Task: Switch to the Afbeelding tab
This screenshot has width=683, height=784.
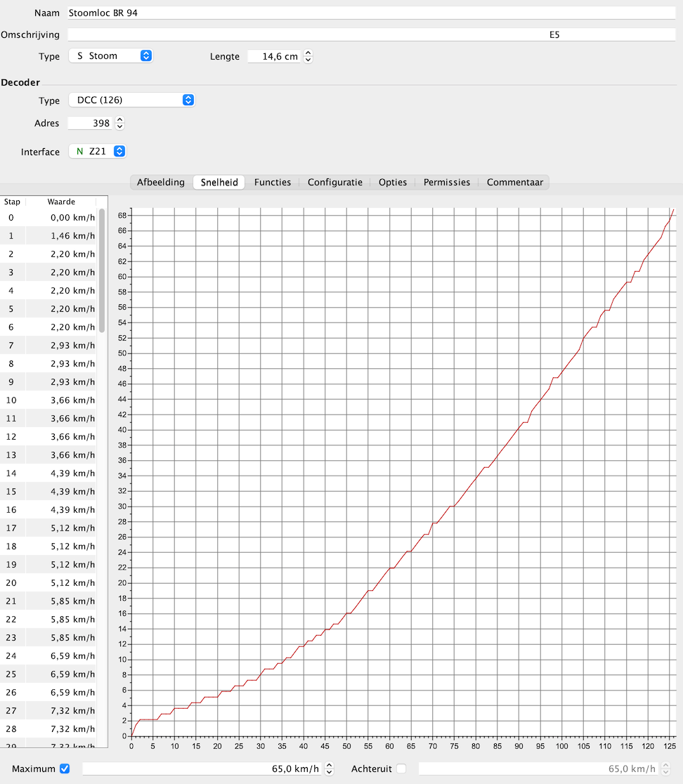Action: (x=160, y=183)
